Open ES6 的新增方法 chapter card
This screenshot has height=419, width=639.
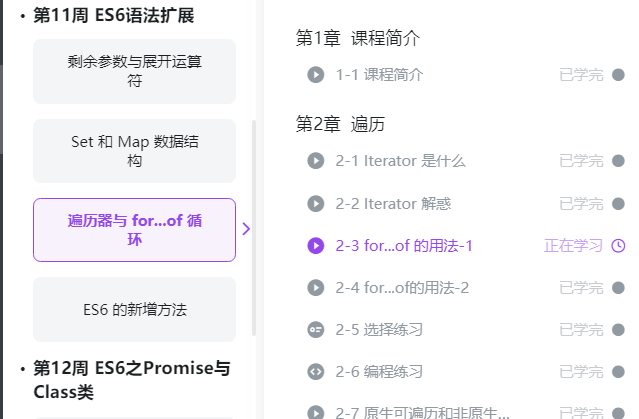click(x=134, y=309)
